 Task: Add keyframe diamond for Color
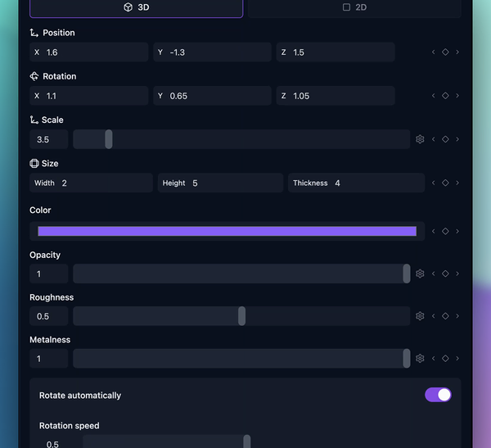coord(445,231)
